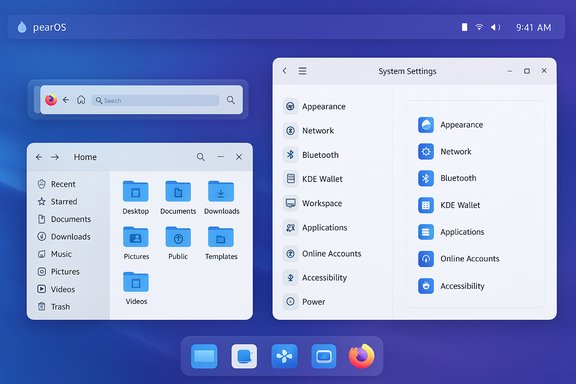
Task: Open the pinwheel app in dock
Action: (x=284, y=356)
